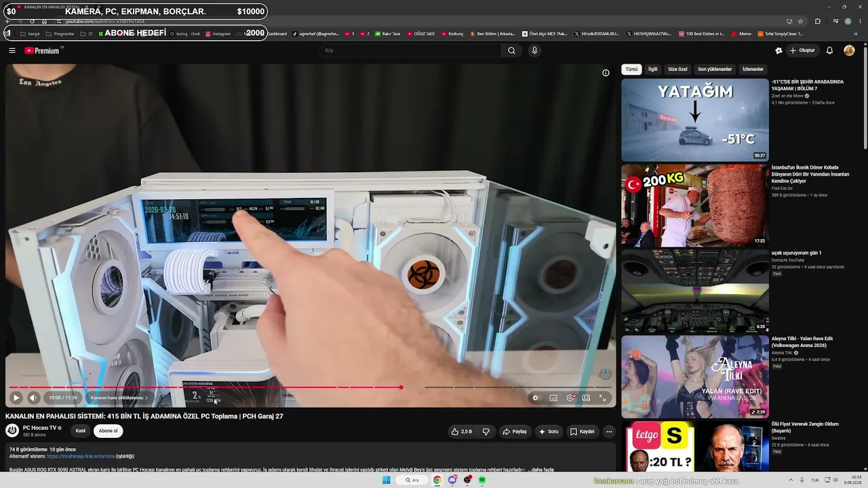Image resolution: width=868 pixels, height=488 pixels.
Task: Open Discord from the taskbar
Action: (452, 480)
